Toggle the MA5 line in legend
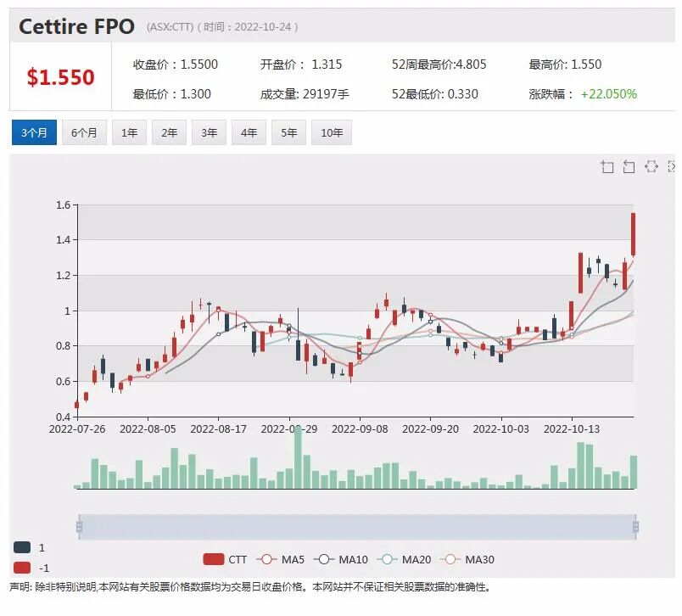This screenshot has height=616, width=682. (x=281, y=559)
